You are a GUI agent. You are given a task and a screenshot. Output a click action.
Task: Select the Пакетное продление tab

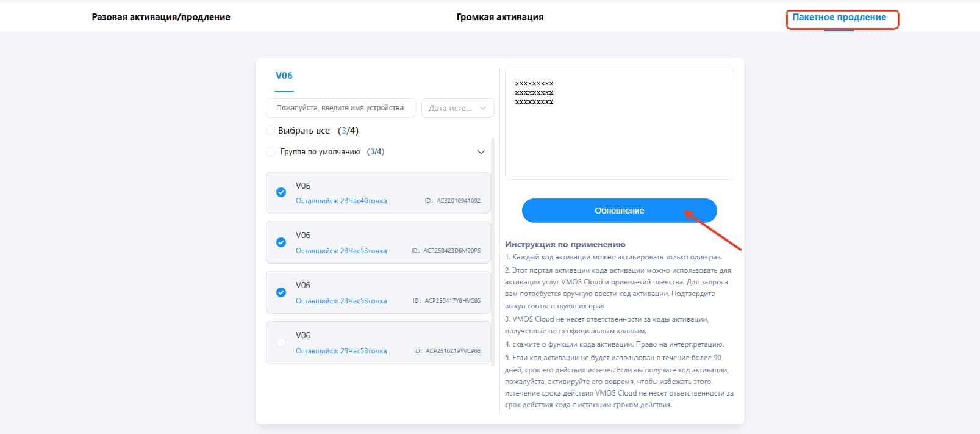pos(839,17)
